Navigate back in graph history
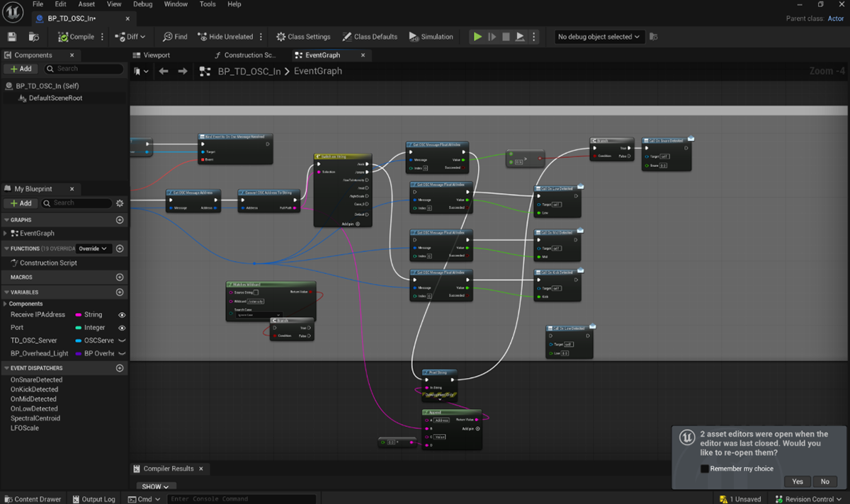Screen dimensions: 850x504 164,71
